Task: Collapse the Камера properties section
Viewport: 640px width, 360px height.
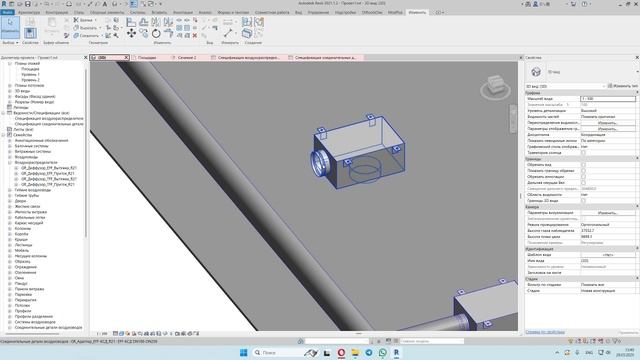Action: (x=637, y=207)
